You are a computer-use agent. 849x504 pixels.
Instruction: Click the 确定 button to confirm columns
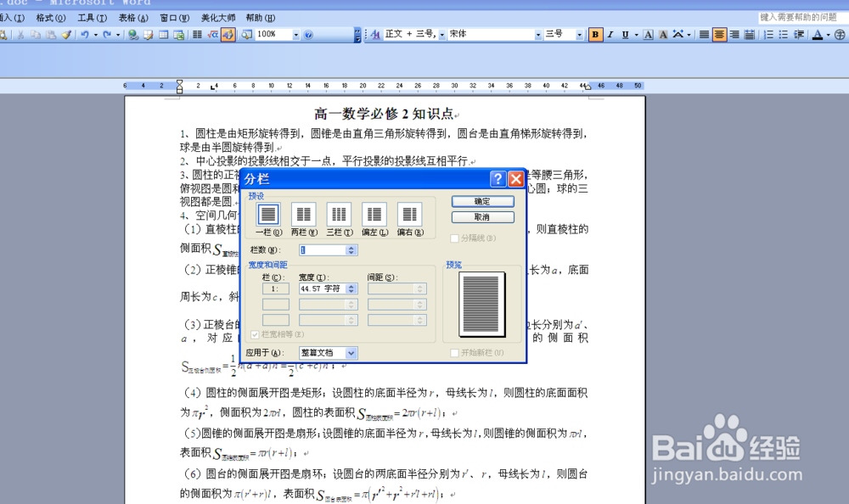click(482, 201)
